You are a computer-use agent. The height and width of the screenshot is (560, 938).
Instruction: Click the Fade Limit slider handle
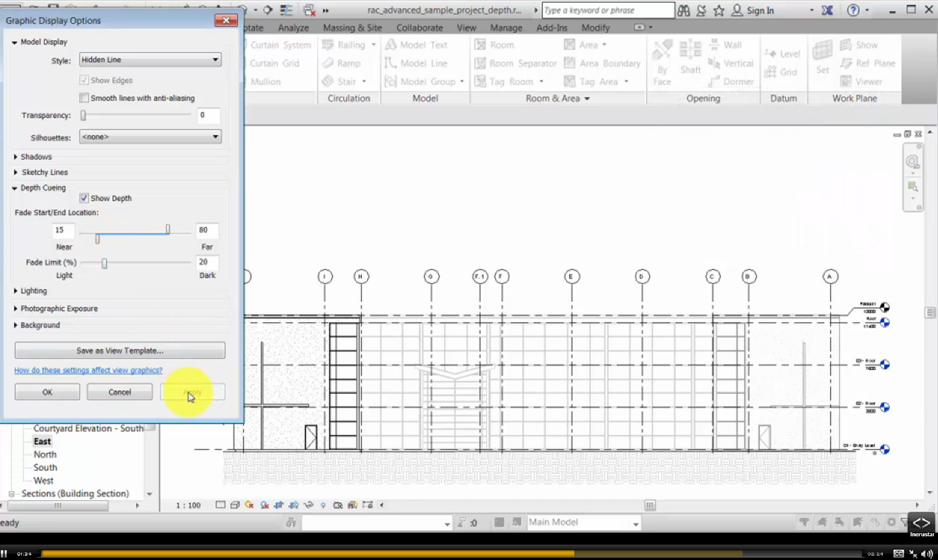[104, 263]
